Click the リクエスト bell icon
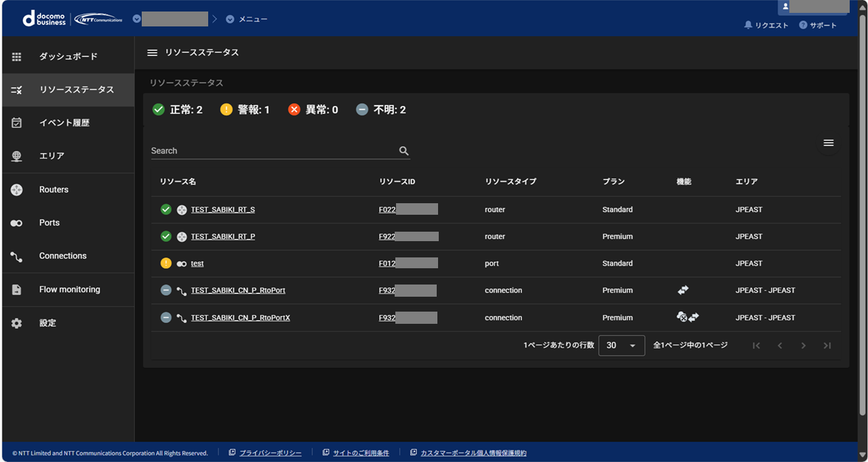 tap(749, 25)
